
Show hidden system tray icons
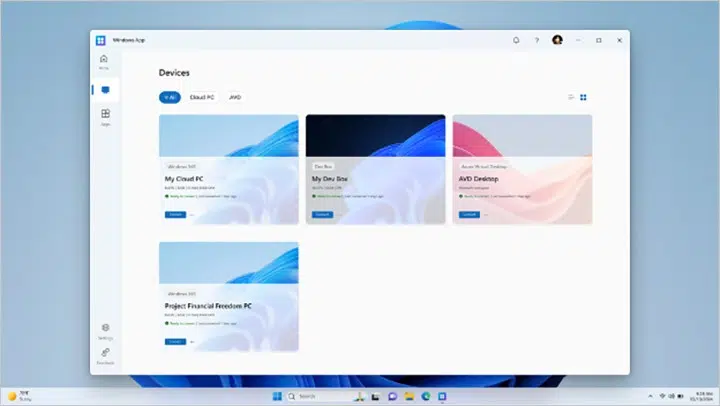(x=650, y=396)
